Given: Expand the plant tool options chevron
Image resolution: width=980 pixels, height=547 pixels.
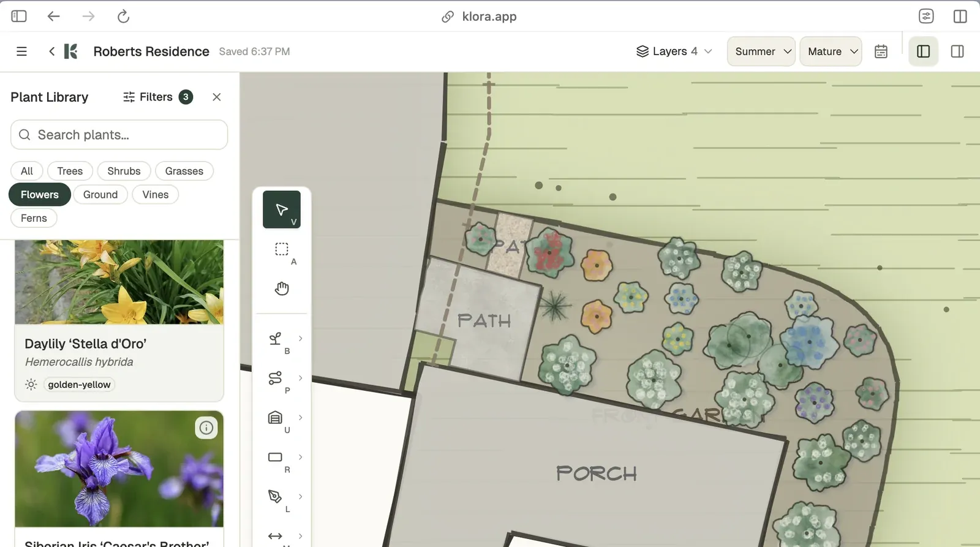Looking at the screenshot, I should 301,338.
